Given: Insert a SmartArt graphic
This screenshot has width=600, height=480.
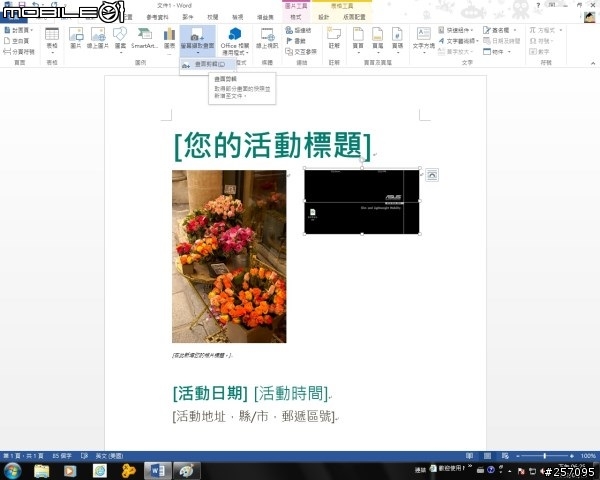Looking at the screenshot, I should (x=144, y=38).
